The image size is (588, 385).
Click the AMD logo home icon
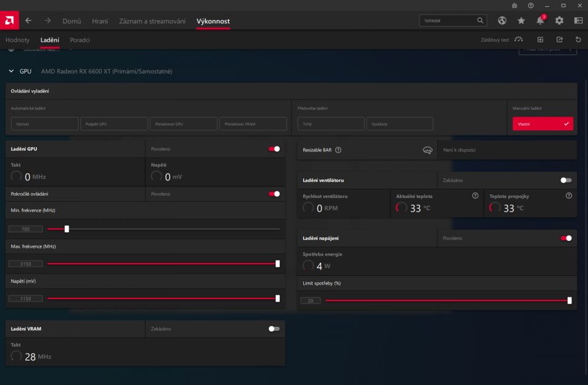(x=9, y=20)
